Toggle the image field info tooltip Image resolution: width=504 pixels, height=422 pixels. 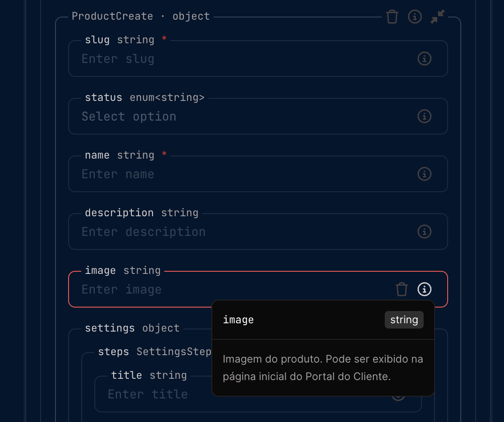[425, 289]
